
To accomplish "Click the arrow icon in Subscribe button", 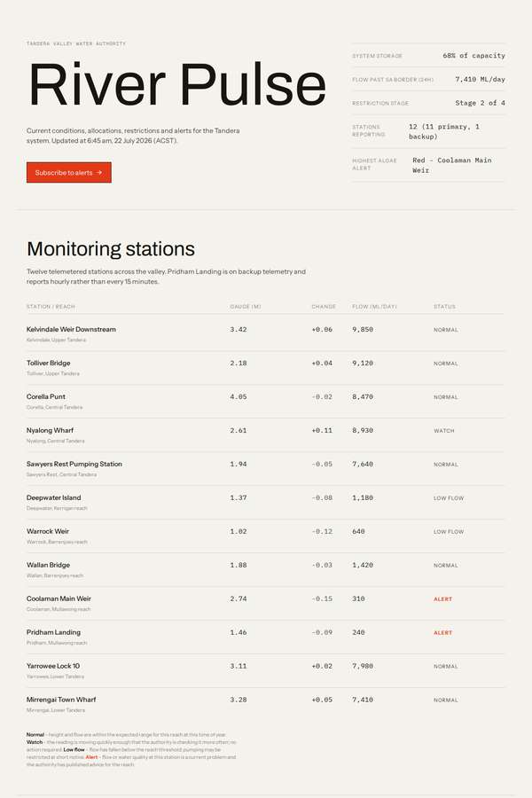I will click(99, 173).
